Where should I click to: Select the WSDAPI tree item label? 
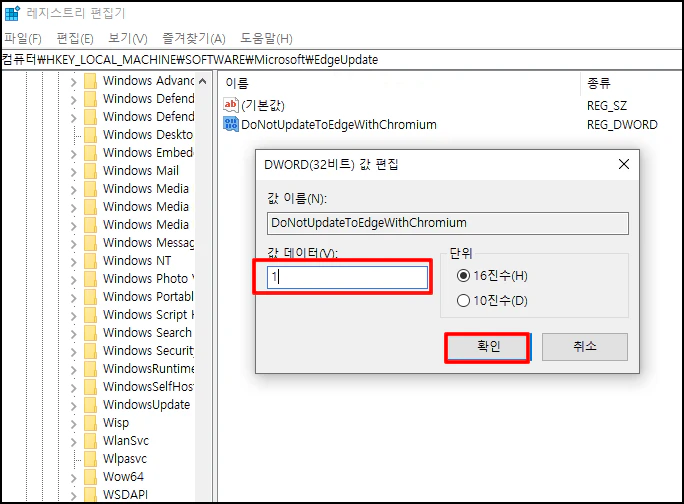(126, 495)
